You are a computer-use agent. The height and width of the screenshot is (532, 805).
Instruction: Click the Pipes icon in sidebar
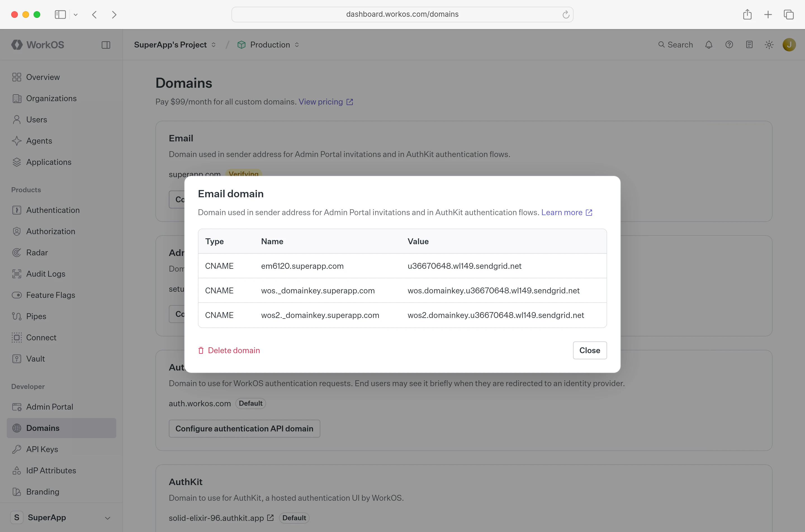click(x=16, y=316)
